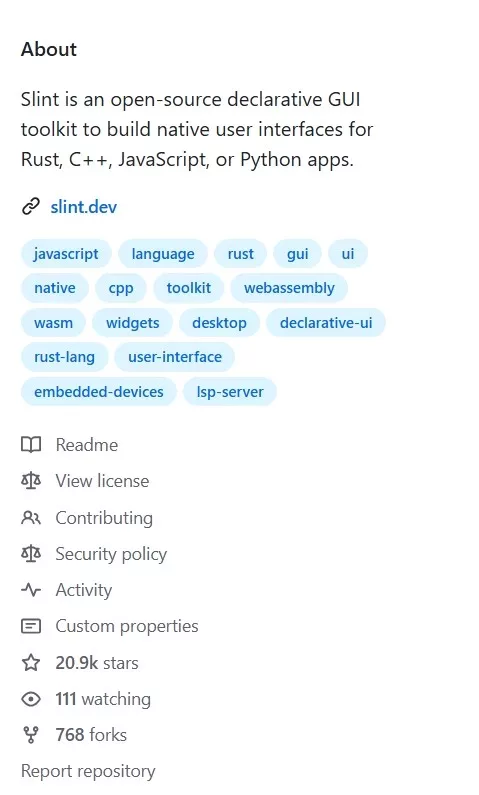Open the embedded-devices topic tag
The height and width of the screenshot is (795, 479).
[x=99, y=392]
